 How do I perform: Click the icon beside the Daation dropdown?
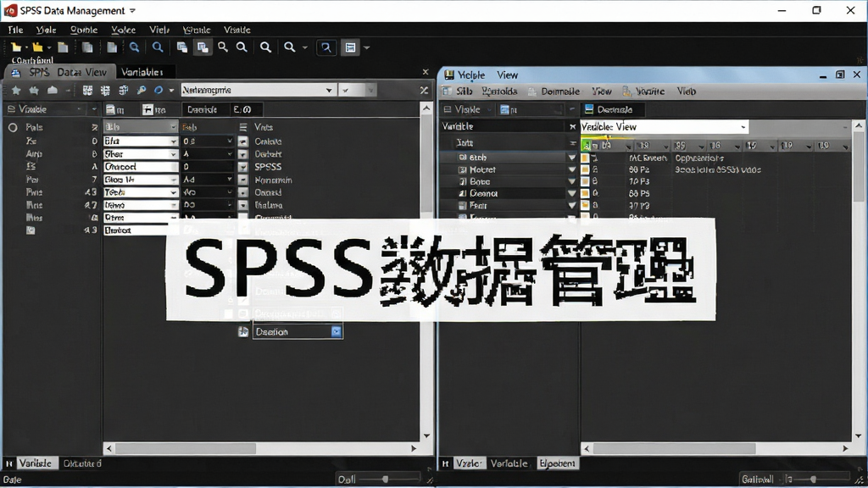[243, 332]
